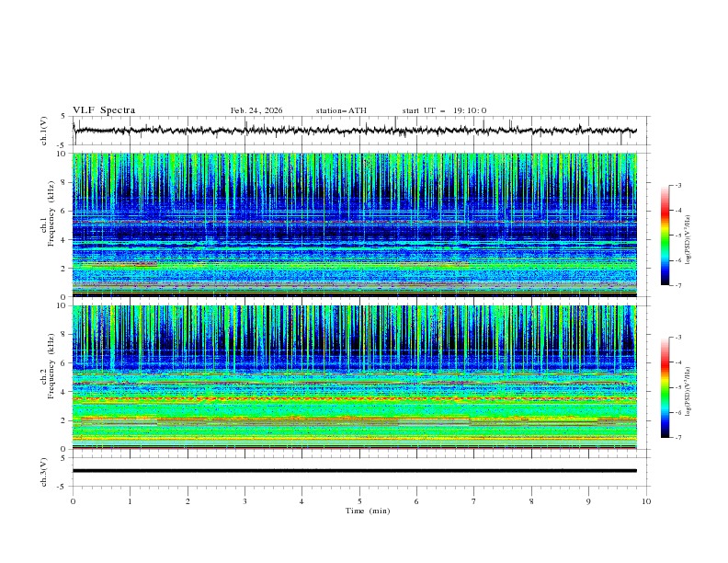Click the ch.1 frequency tick '10'
The image size is (728, 563).
(63, 154)
